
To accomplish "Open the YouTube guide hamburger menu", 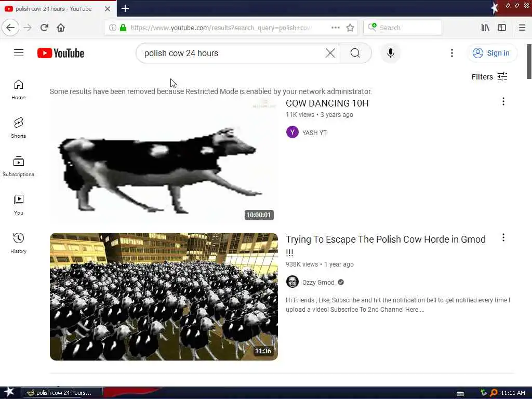I will pos(19,53).
